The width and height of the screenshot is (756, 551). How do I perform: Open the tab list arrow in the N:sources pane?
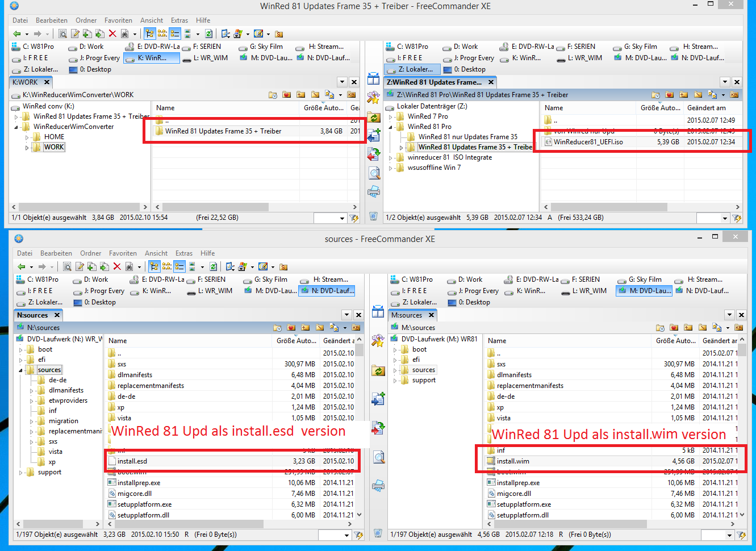[x=346, y=315]
